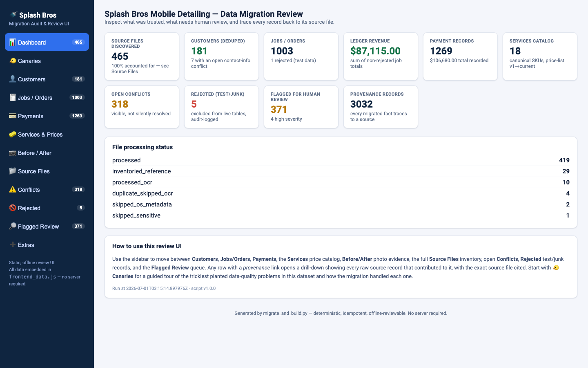
Task: Click the 371 badge next to Flagged Review
Action: [78, 226]
